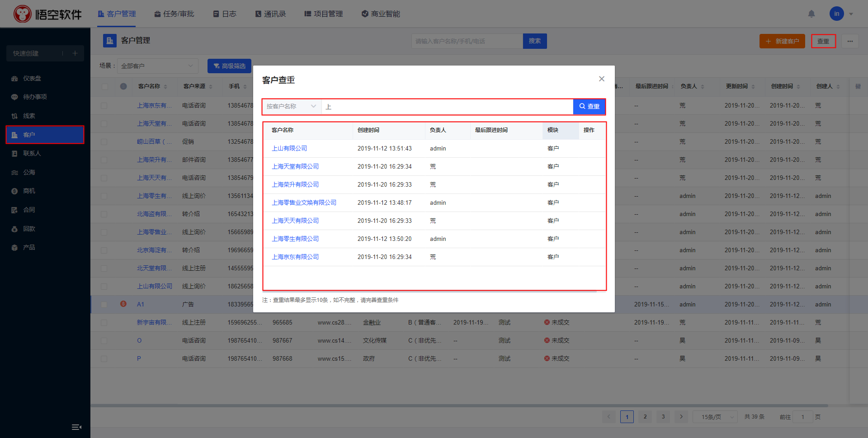Open 上海零售业文娱有限公司 link in results
The image size is (868, 438).
coord(304,203)
